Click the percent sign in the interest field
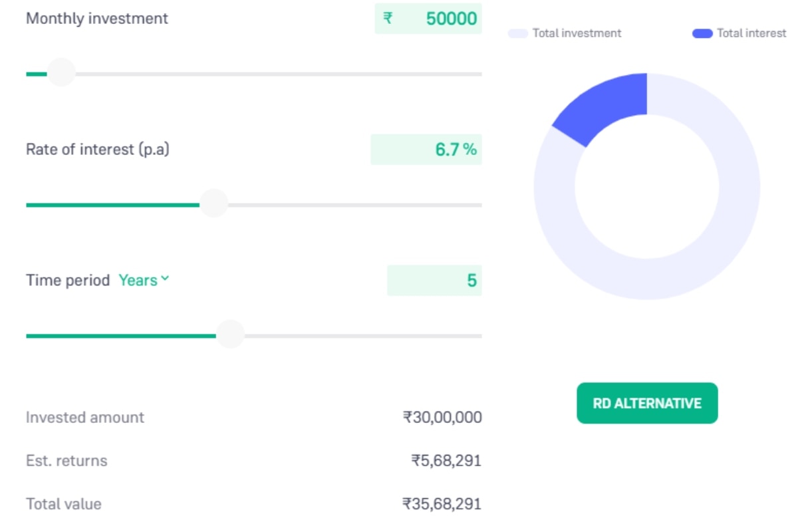Screen dimensions: 798x532 point(470,150)
